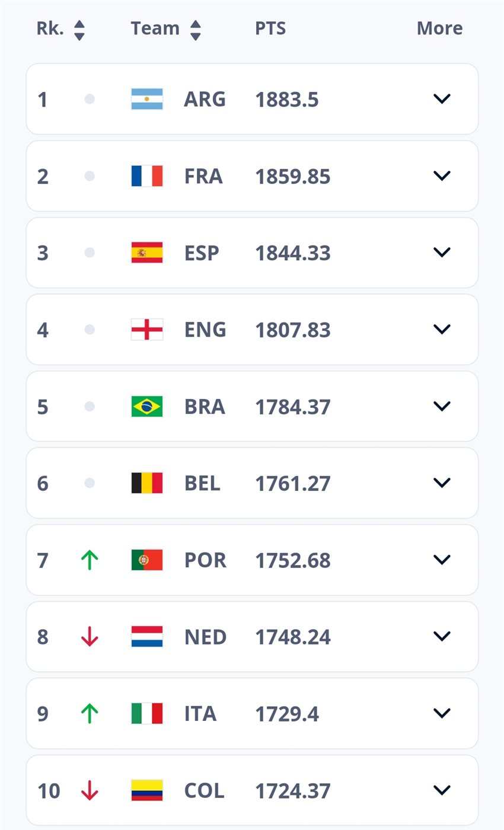Click the 1859.85 points value for France
Image resolution: width=504 pixels, height=830 pixels.
click(292, 176)
